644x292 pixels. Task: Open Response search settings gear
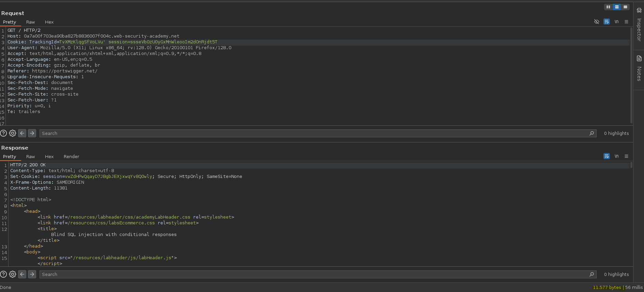click(x=13, y=274)
